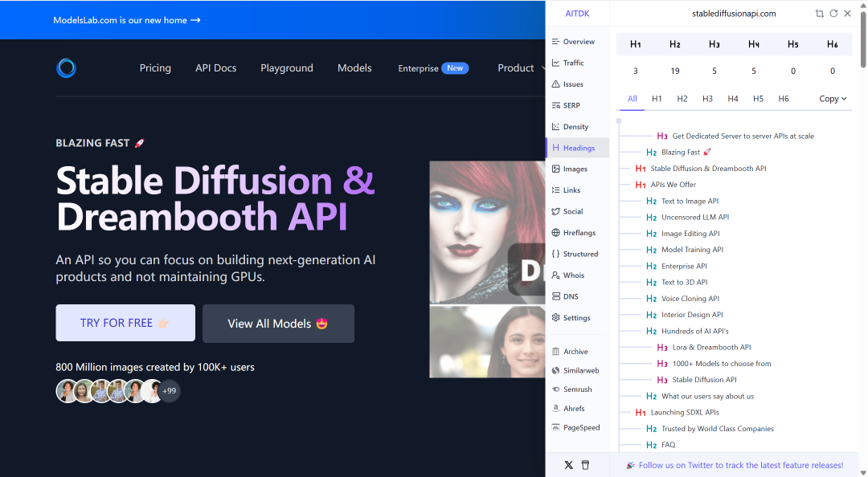868x477 pixels.
Task: Switch to the H2 filter tab
Action: (682, 99)
